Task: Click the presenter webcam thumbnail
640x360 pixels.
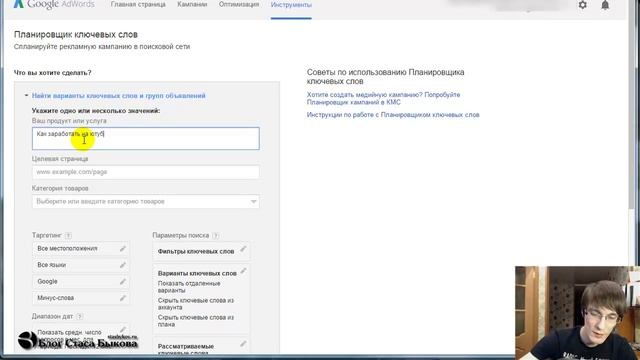Action: click(x=577, y=313)
